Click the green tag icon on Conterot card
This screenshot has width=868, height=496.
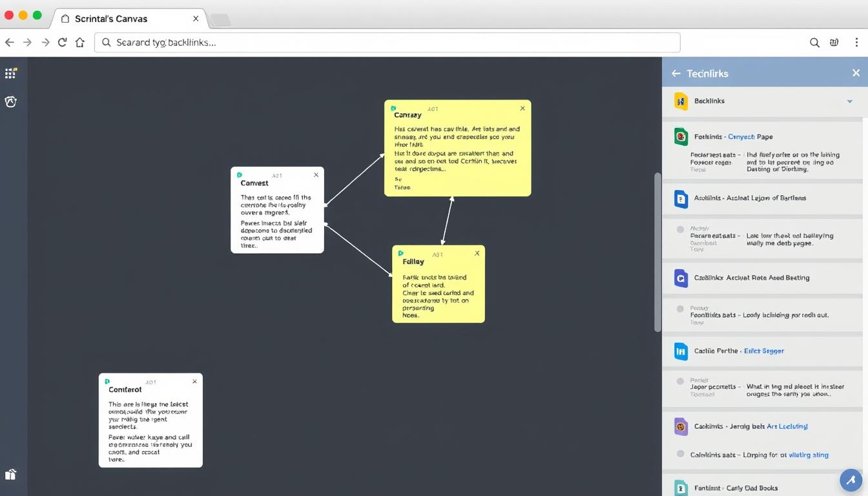(x=107, y=382)
